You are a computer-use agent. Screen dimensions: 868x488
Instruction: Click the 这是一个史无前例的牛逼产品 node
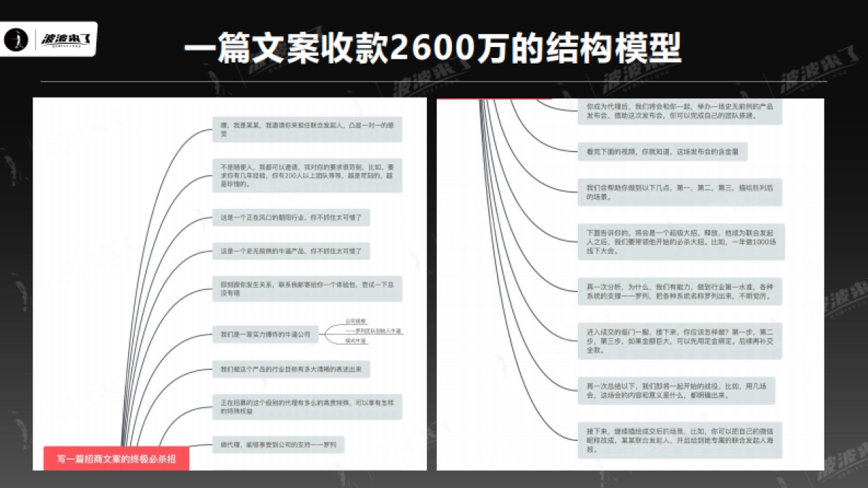tap(292, 252)
